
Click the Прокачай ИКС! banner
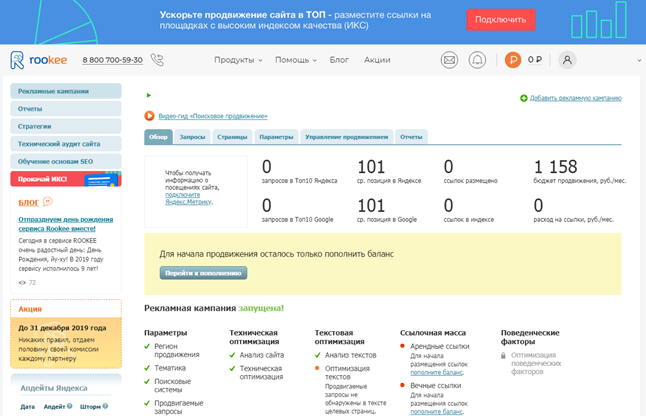point(66,179)
